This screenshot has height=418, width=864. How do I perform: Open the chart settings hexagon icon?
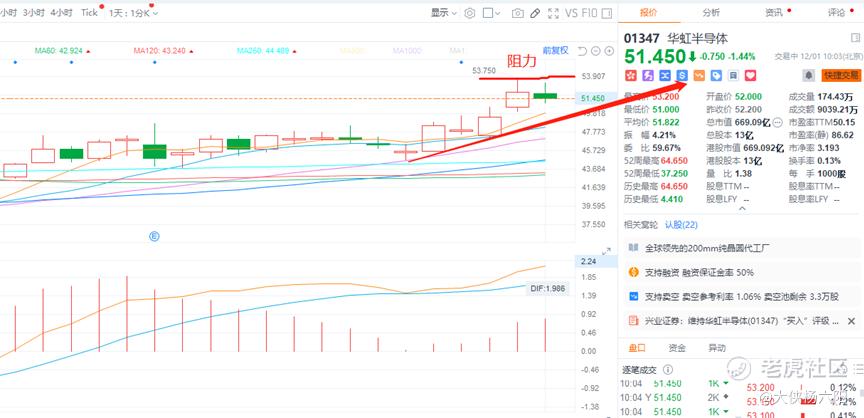coord(469,13)
